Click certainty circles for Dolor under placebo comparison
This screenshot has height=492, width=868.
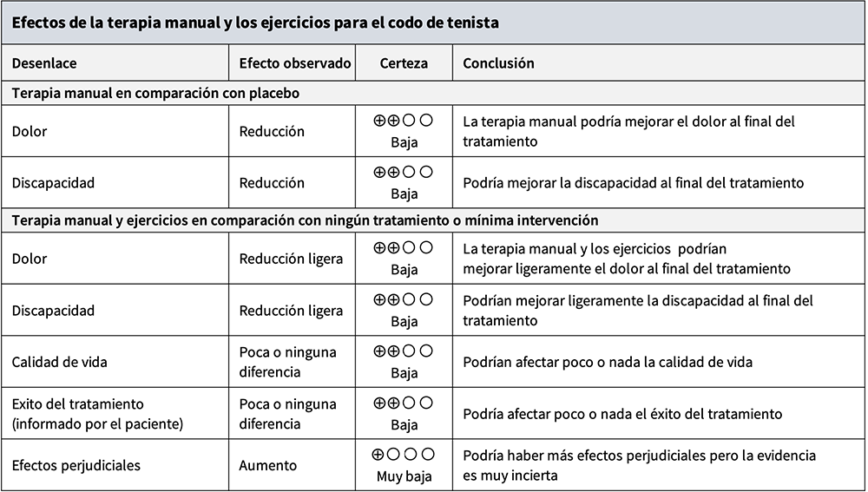pyautogui.click(x=404, y=121)
